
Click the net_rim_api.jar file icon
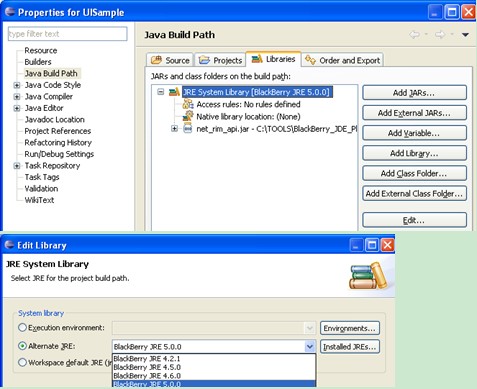tap(188, 128)
